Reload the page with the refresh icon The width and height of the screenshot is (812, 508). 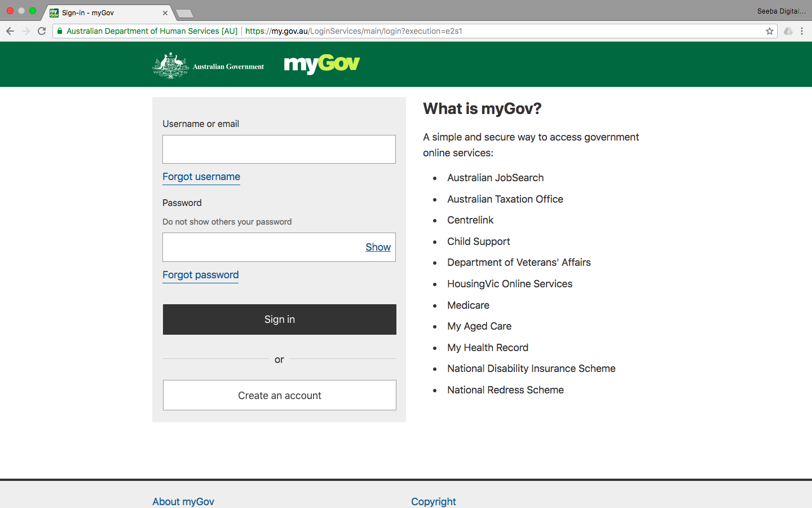(42, 31)
